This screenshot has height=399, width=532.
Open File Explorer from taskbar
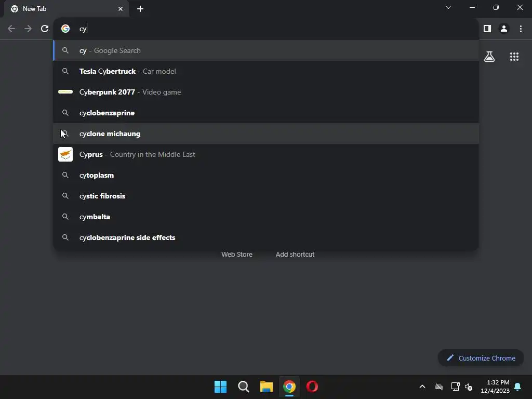(267, 387)
